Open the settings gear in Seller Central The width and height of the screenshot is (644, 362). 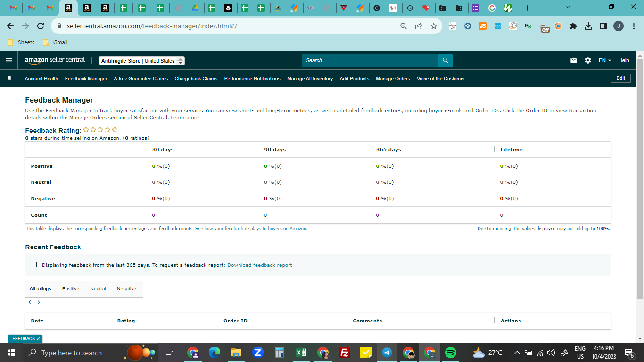tap(588, 60)
